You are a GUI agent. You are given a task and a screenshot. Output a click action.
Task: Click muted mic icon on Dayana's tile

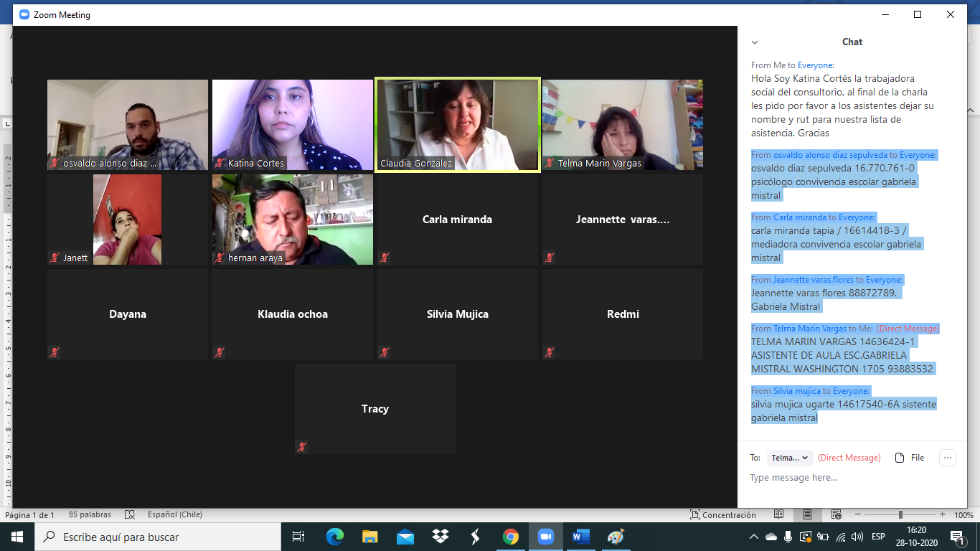point(55,352)
